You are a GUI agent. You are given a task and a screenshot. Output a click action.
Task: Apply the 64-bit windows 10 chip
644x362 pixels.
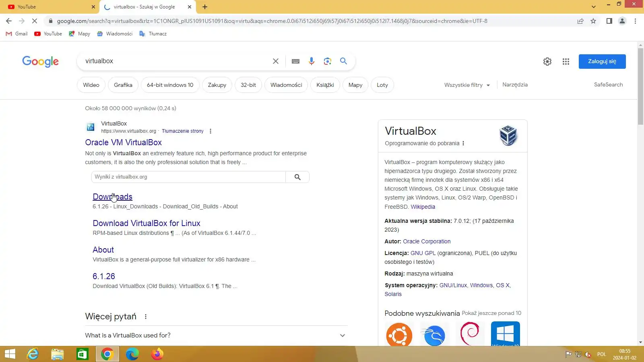(170, 85)
